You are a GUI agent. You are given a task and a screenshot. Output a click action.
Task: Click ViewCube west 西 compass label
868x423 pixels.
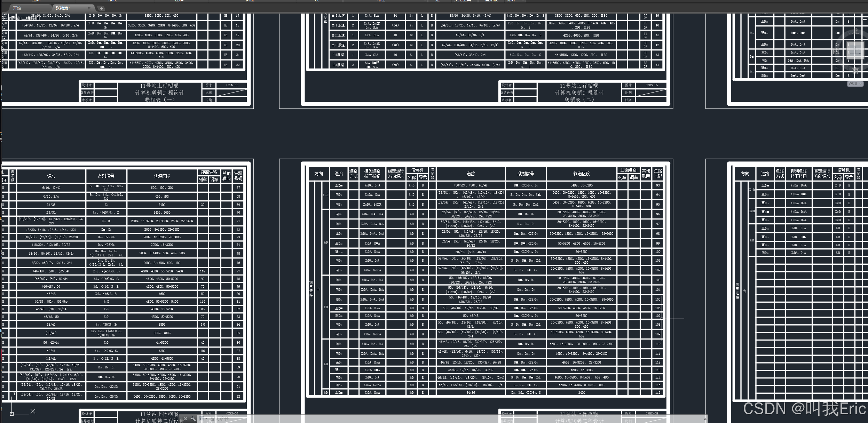pos(836,51)
